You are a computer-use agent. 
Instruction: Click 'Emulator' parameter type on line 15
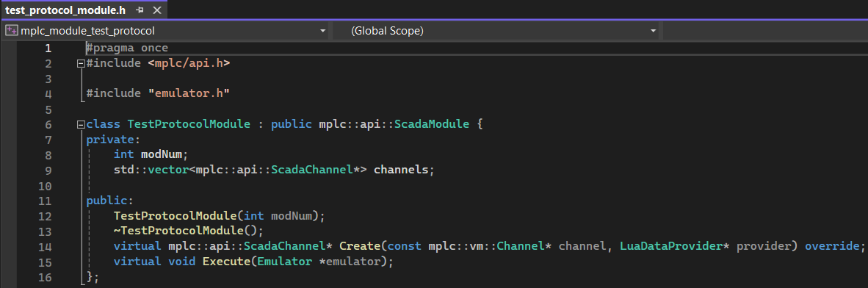(284, 261)
